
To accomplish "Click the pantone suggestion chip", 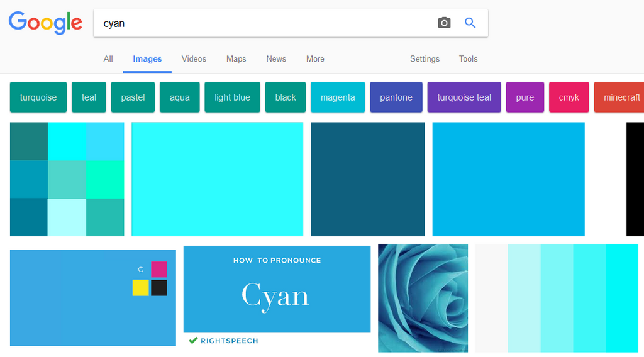I will coord(396,97).
